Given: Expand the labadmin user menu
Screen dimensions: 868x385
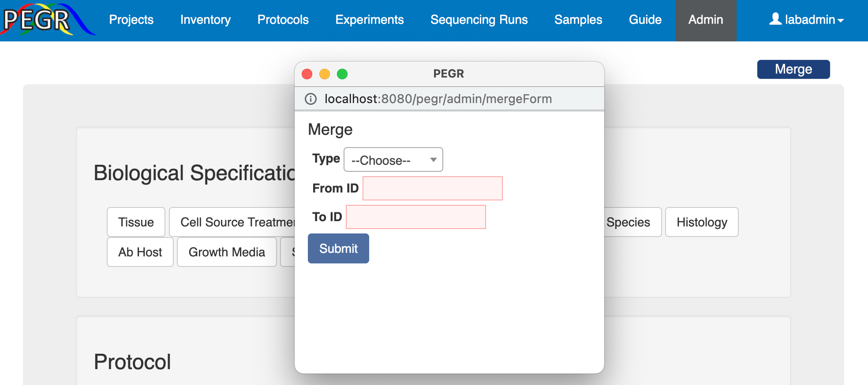Looking at the screenshot, I should click(807, 20).
